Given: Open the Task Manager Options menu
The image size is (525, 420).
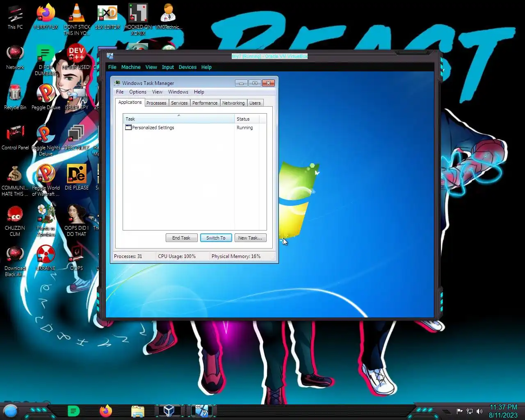Looking at the screenshot, I should [x=138, y=92].
